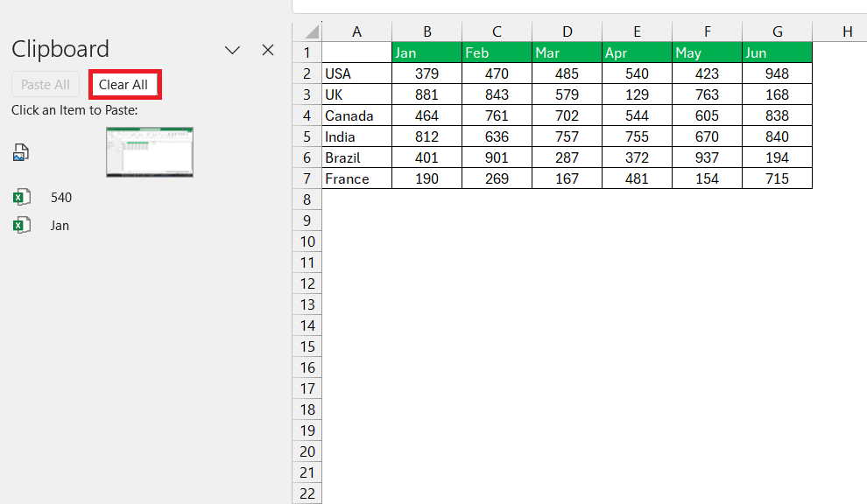Click the Jan header cell
This screenshot has width=867, height=504.
pos(426,52)
